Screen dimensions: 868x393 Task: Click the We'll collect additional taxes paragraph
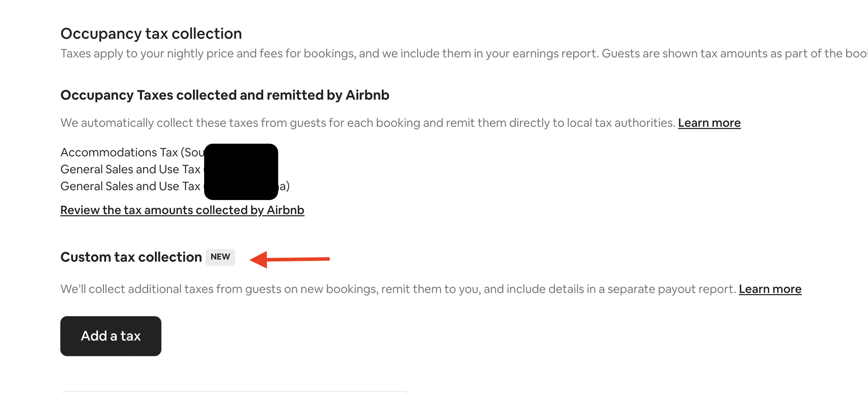(x=398, y=289)
